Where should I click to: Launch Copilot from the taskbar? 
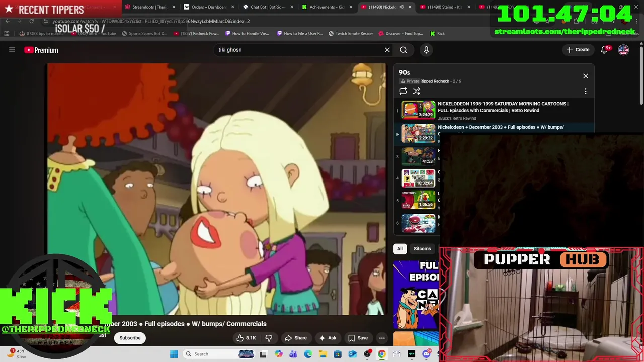[279, 354]
